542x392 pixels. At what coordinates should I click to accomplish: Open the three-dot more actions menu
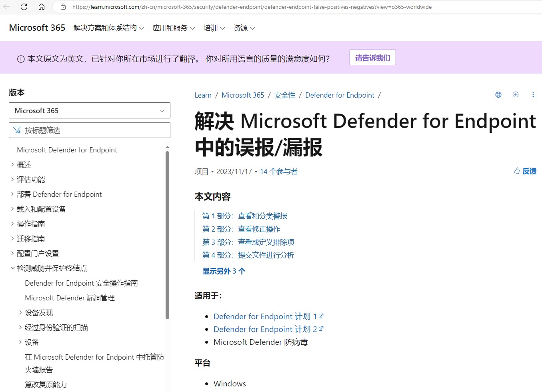533,95
